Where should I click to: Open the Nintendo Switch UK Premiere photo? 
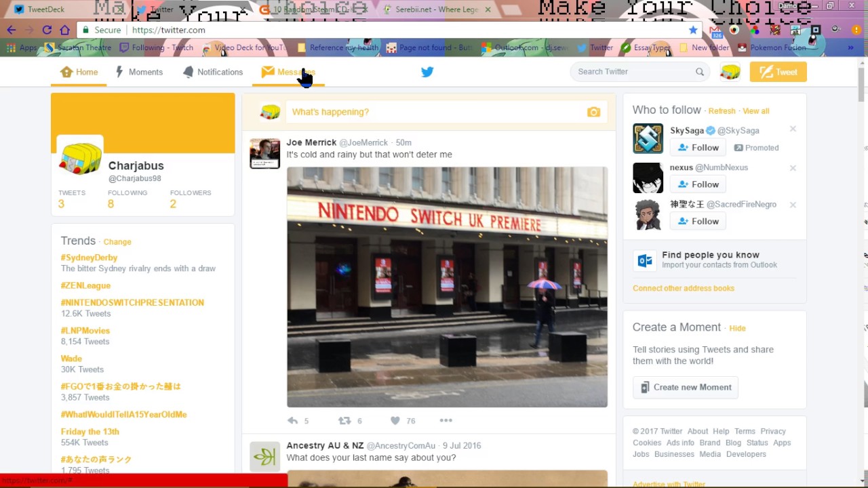[x=447, y=287]
